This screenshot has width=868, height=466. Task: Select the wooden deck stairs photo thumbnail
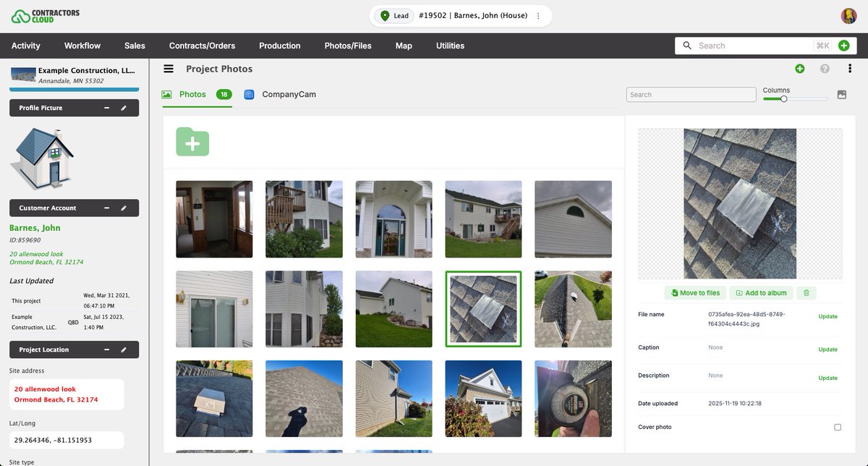304,219
